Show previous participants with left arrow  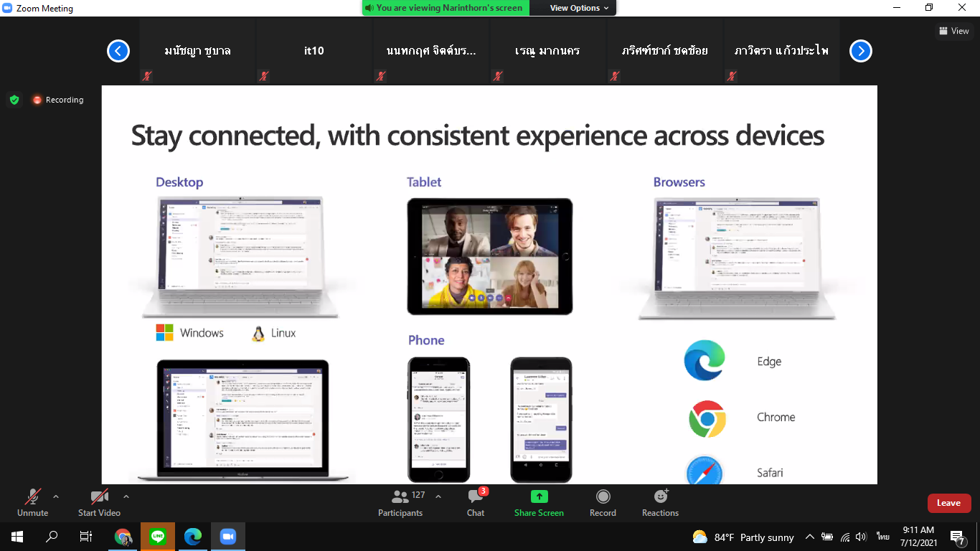point(118,51)
